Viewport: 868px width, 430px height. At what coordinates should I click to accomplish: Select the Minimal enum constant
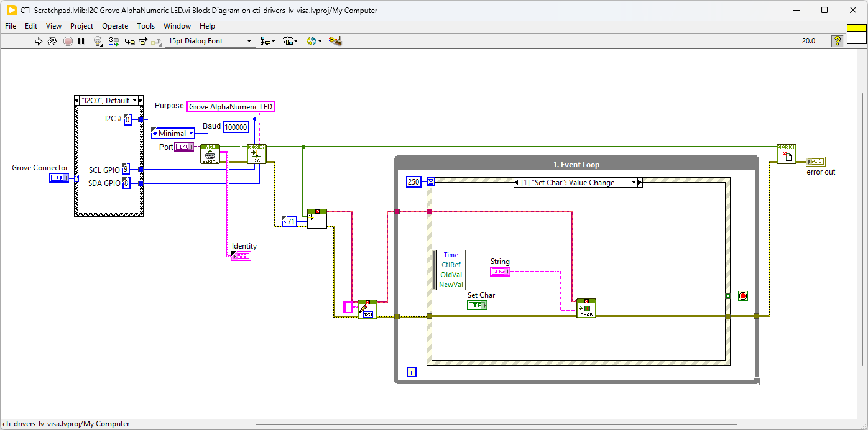[x=173, y=134]
